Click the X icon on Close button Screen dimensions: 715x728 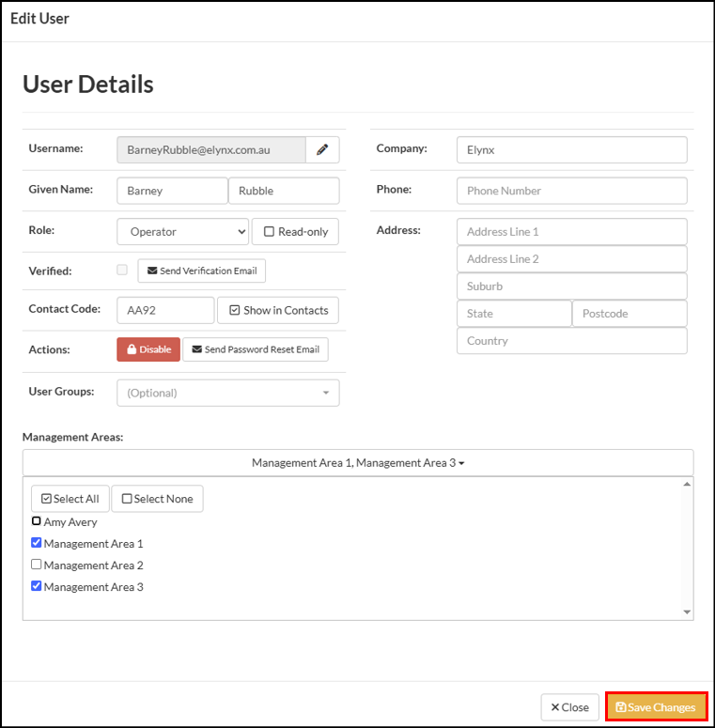point(555,707)
